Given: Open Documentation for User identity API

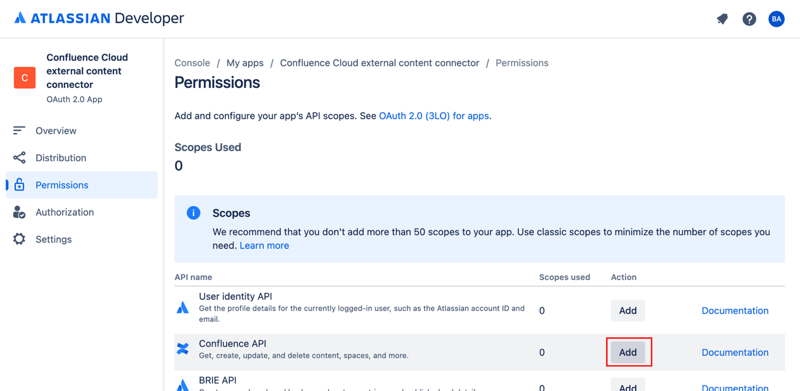Looking at the screenshot, I should pyautogui.click(x=735, y=310).
